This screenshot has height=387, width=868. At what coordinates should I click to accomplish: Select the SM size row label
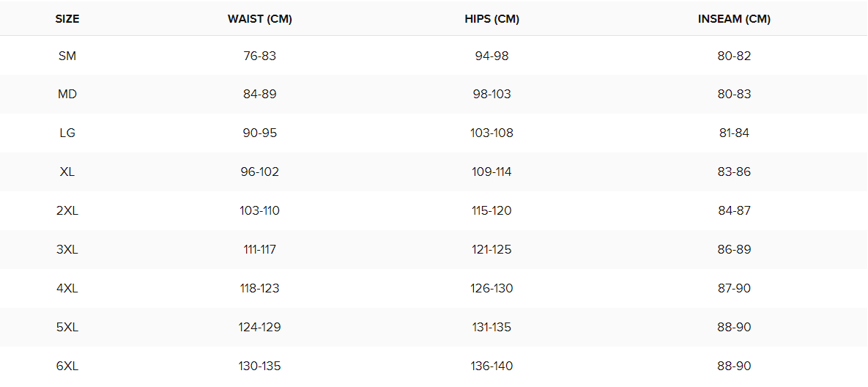(67, 56)
